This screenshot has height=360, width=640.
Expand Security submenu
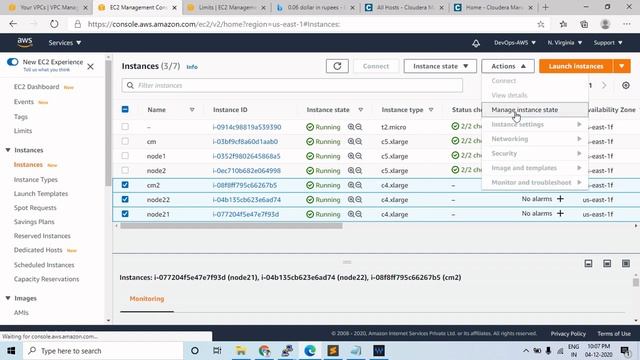click(535, 153)
